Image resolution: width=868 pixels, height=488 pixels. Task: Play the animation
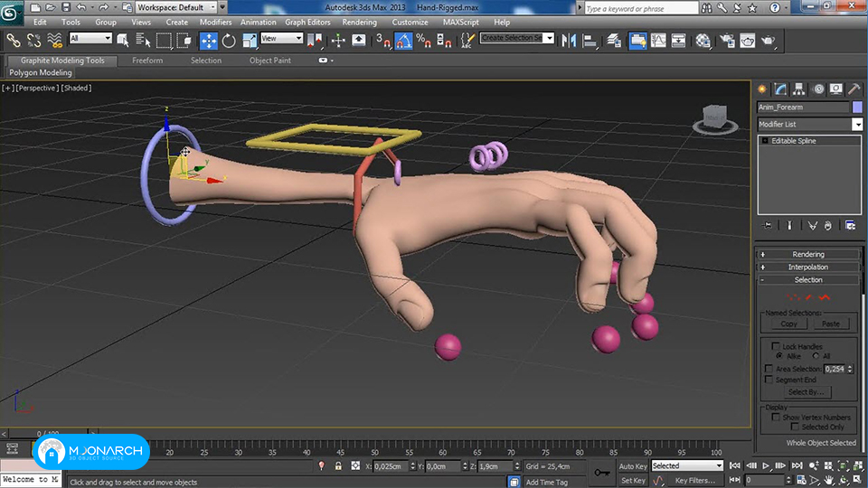(766, 466)
